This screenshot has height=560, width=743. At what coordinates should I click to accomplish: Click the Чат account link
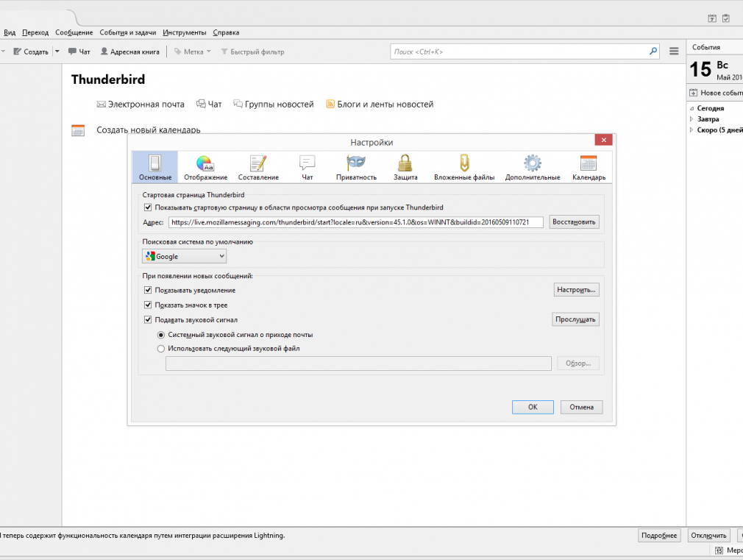[209, 104]
